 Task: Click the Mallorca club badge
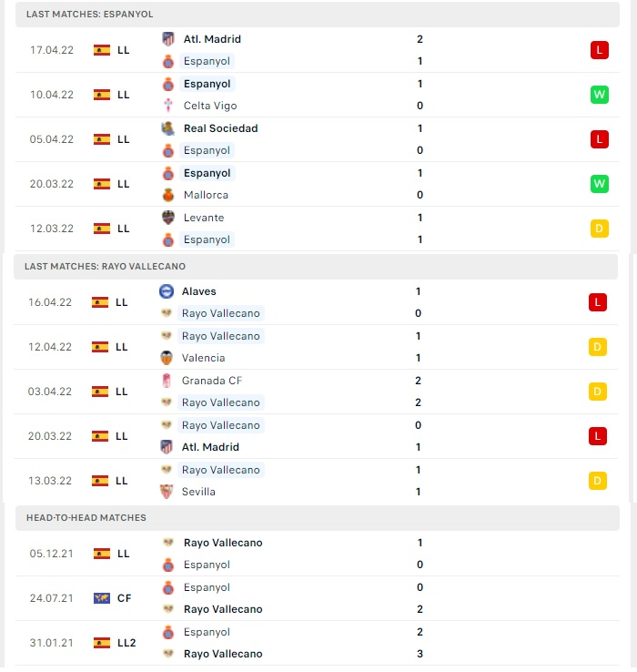[168, 195]
